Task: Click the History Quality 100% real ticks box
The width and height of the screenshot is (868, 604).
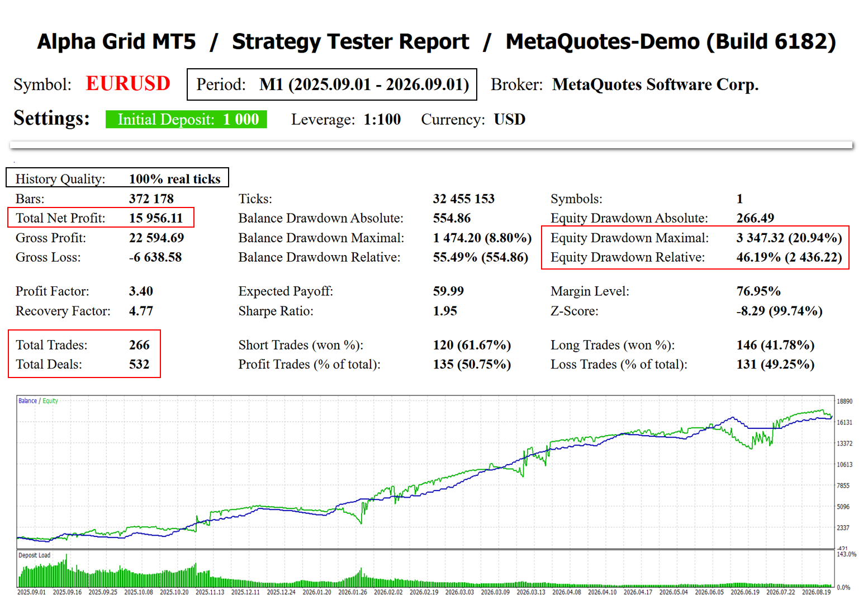Action: (117, 178)
